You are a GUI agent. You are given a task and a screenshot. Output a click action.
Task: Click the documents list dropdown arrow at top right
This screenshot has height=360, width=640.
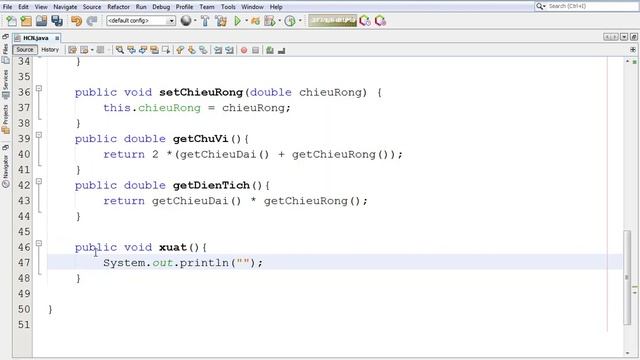click(624, 37)
